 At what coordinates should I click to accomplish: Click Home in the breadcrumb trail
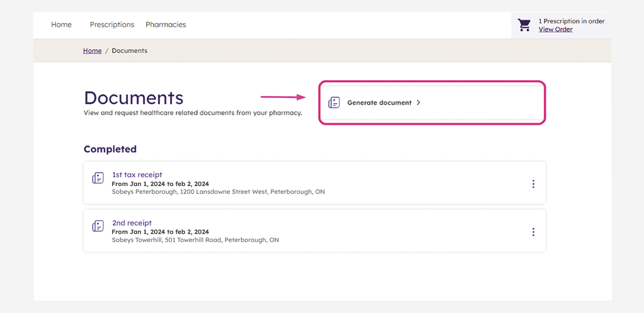92,50
